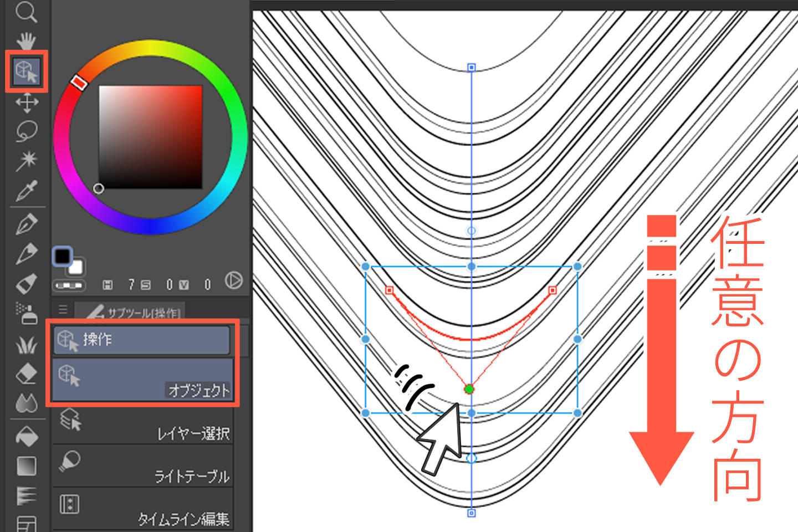Viewport: 798px width, 532px height.
Task: Activate the Operation (object) tool
Action: point(27,71)
